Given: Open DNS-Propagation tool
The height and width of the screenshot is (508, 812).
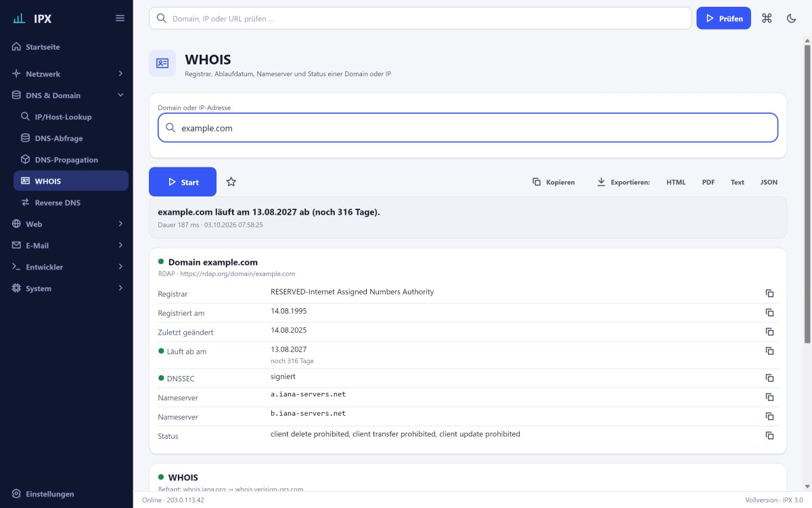Looking at the screenshot, I should 71,160.
